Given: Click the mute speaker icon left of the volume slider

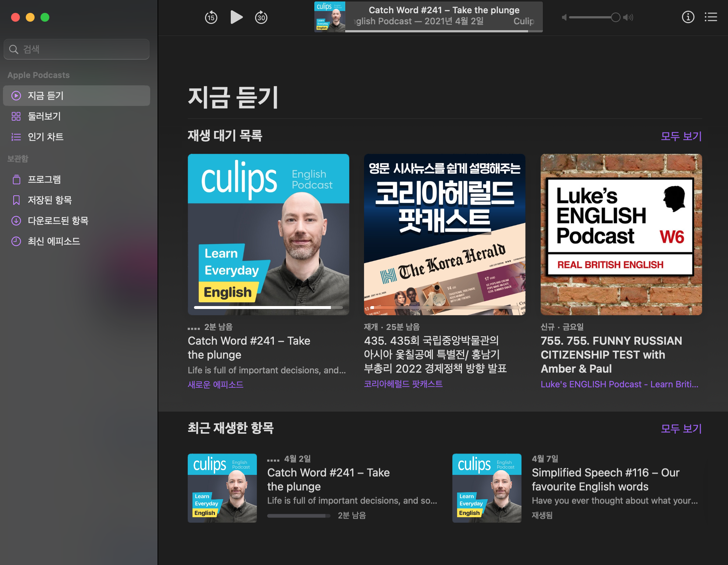Looking at the screenshot, I should 564,17.
